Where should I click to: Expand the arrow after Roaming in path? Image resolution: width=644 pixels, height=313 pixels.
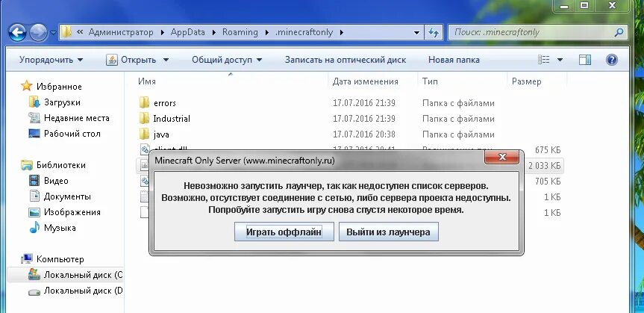(x=266, y=32)
